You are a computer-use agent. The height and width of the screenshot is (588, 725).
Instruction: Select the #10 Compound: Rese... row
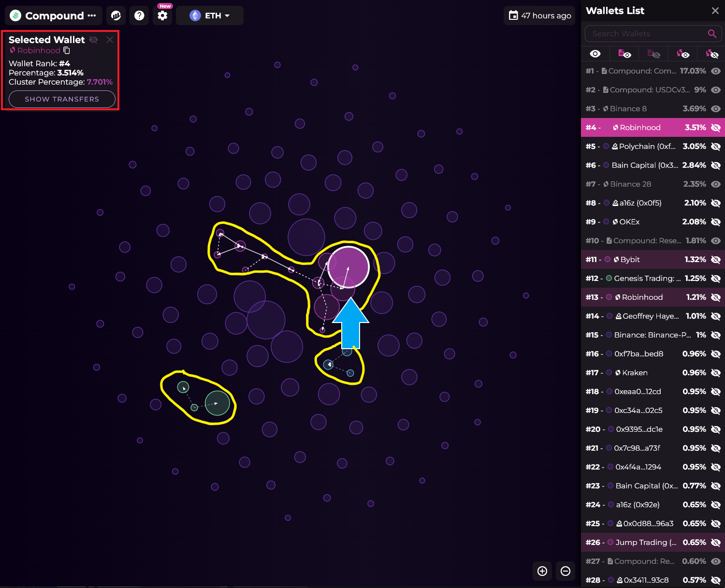coord(653,241)
